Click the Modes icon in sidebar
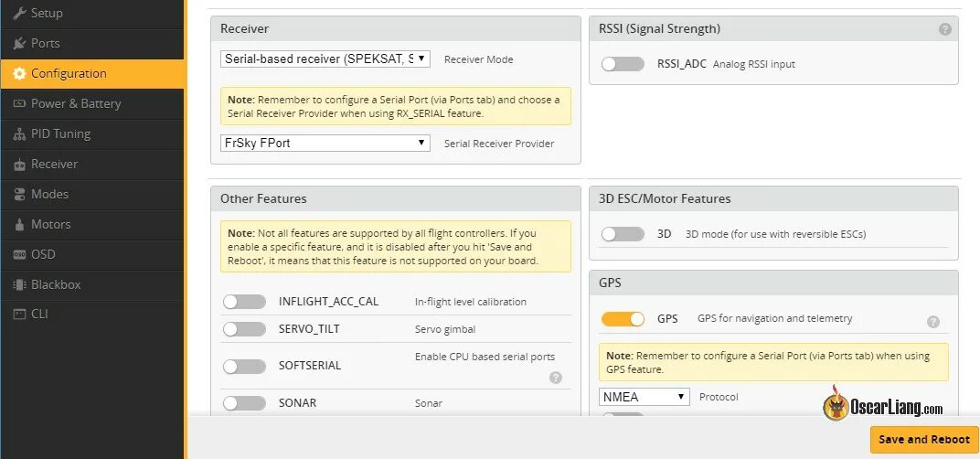 coord(19,194)
